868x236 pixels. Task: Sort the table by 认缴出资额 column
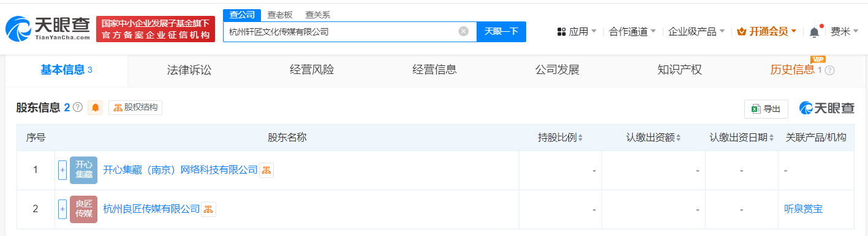[x=654, y=138]
